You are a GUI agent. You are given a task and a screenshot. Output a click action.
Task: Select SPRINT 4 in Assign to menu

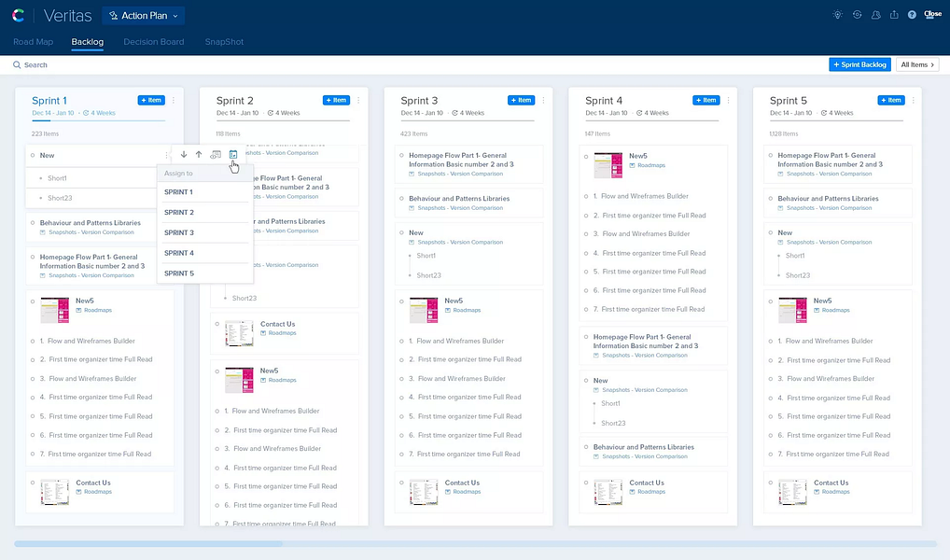(203, 253)
